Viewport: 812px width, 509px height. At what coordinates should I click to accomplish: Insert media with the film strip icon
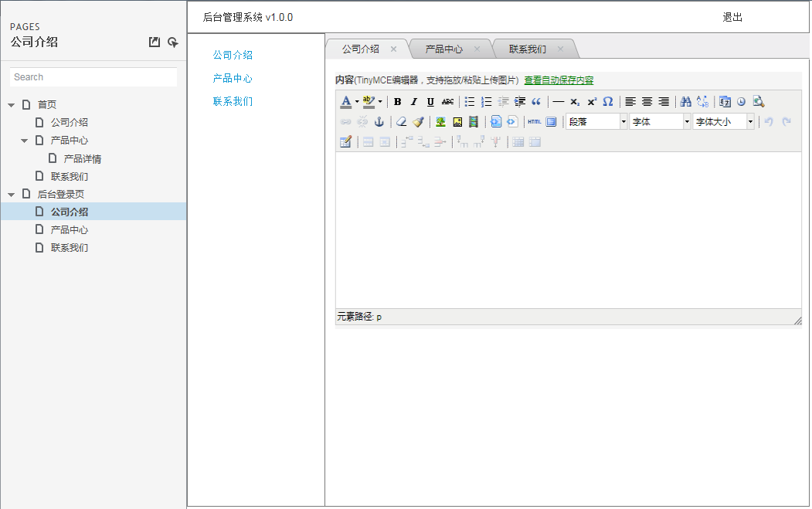coord(474,122)
